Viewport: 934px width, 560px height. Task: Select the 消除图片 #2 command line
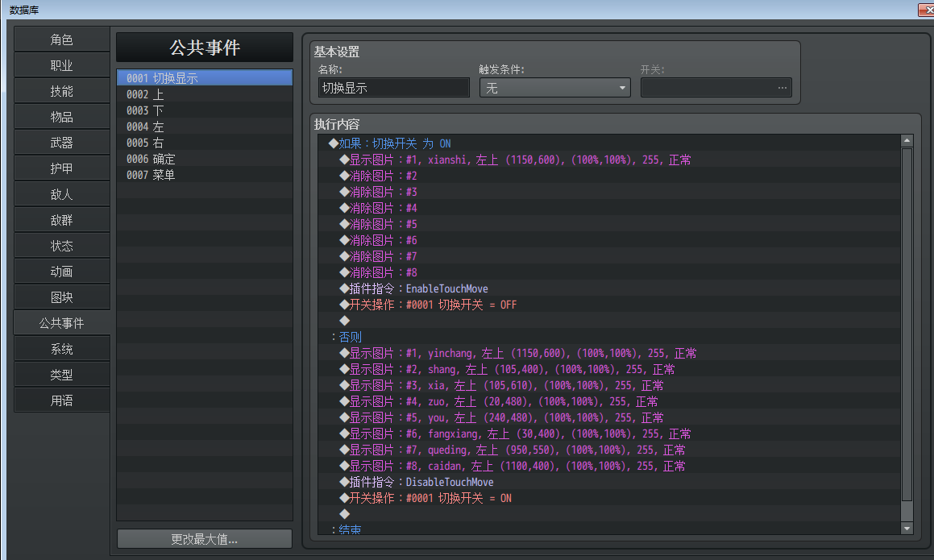(609, 176)
